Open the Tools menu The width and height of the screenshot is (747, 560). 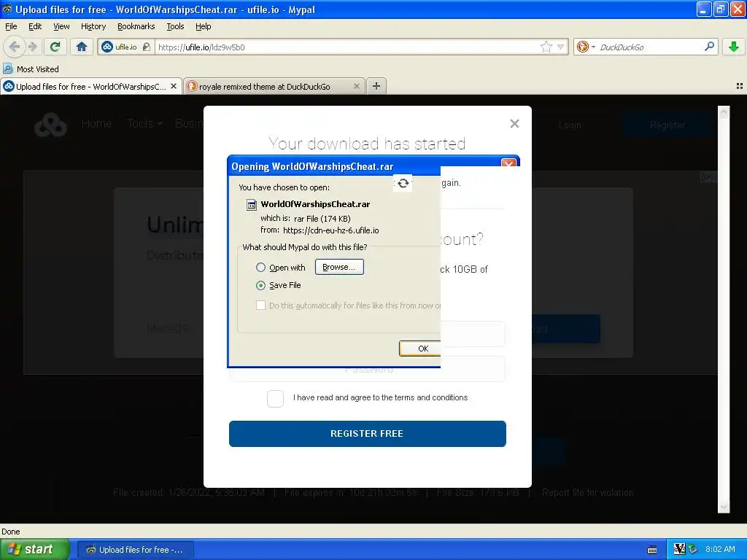175,26
